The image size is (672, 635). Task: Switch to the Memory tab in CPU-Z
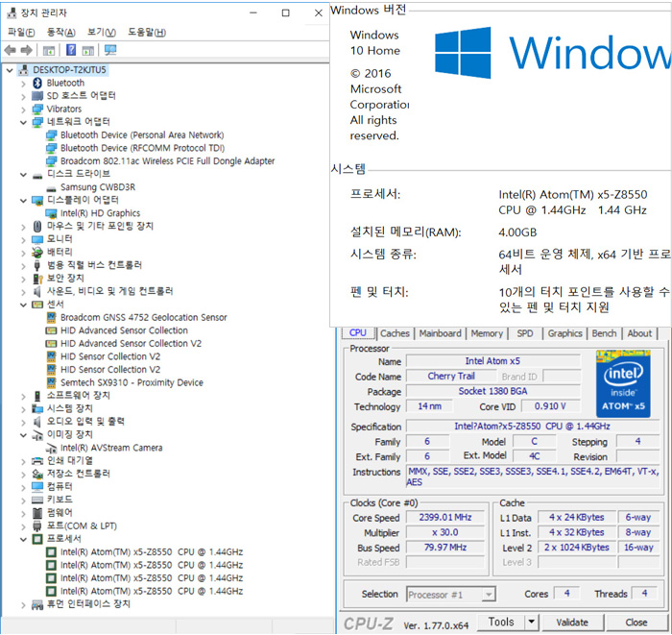click(487, 333)
